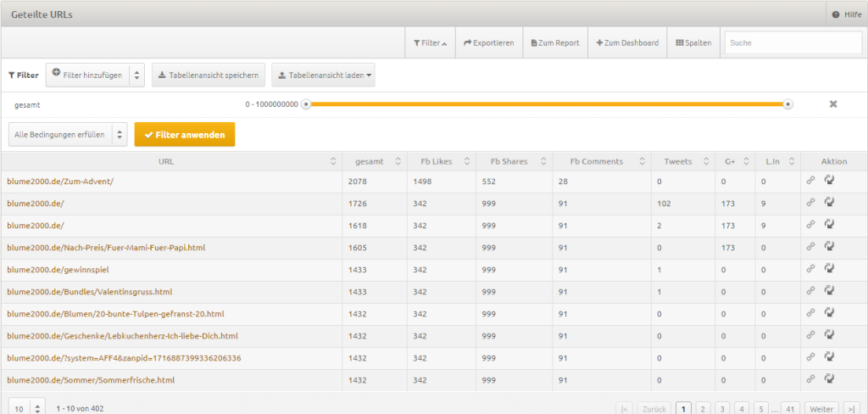Refresh icon for system=AFF4 row

(829, 356)
